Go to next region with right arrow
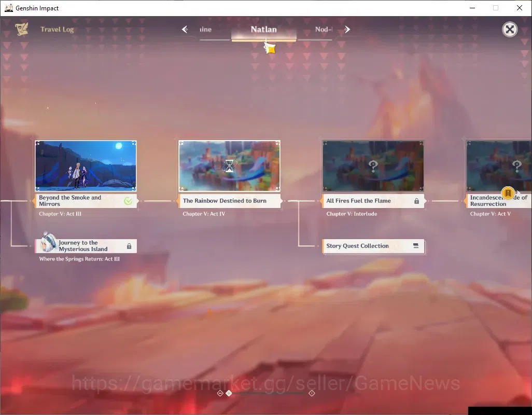This screenshot has height=415, width=532. [347, 30]
